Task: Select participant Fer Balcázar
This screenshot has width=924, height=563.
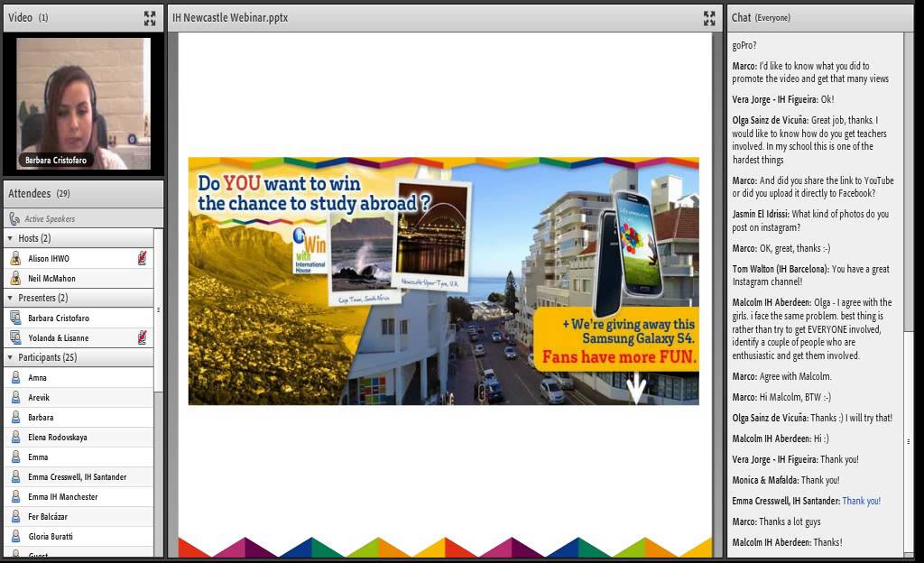Action: pos(79,516)
